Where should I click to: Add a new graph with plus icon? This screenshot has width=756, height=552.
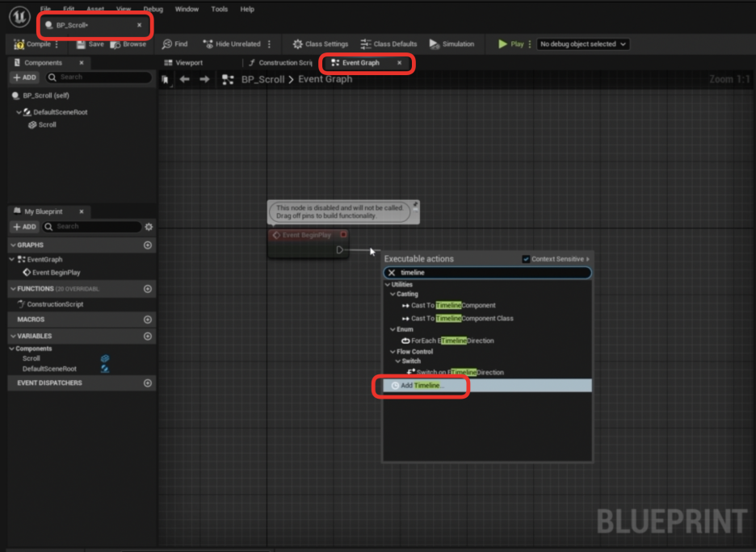point(148,245)
